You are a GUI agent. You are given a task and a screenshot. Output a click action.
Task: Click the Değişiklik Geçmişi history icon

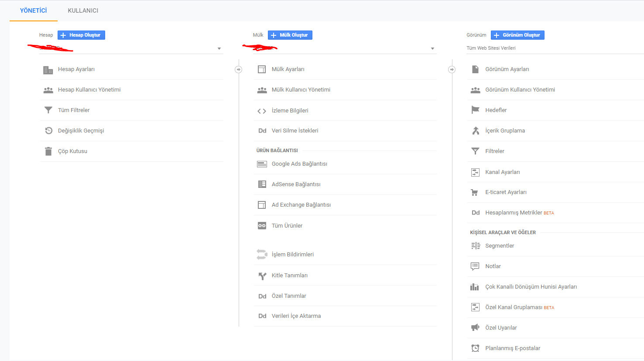(x=48, y=130)
